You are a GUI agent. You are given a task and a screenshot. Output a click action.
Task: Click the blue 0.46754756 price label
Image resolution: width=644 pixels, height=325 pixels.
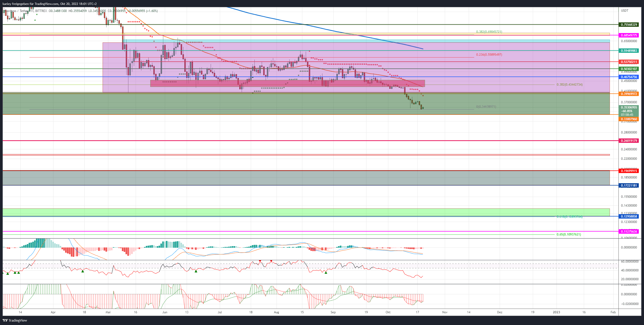pyautogui.click(x=629, y=77)
